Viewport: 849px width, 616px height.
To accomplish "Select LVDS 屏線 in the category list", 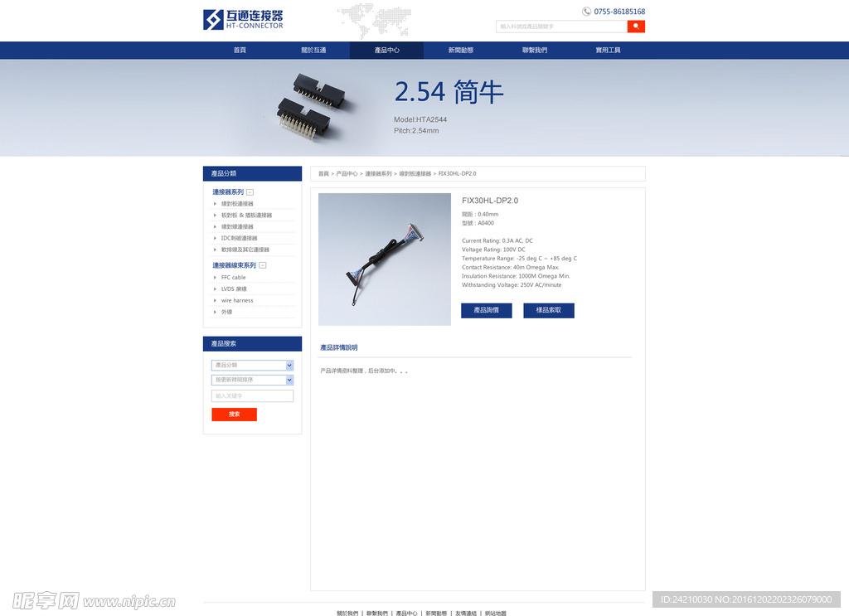I will [234, 289].
